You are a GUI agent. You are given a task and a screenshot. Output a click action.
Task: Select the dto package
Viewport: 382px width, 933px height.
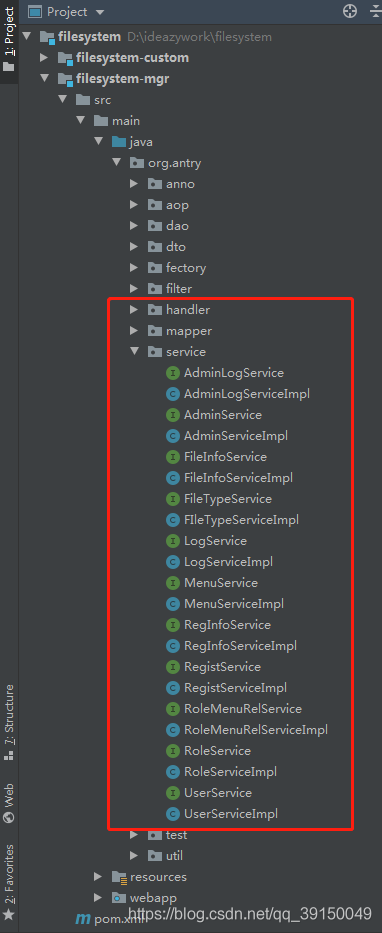(x=176, y=247)
